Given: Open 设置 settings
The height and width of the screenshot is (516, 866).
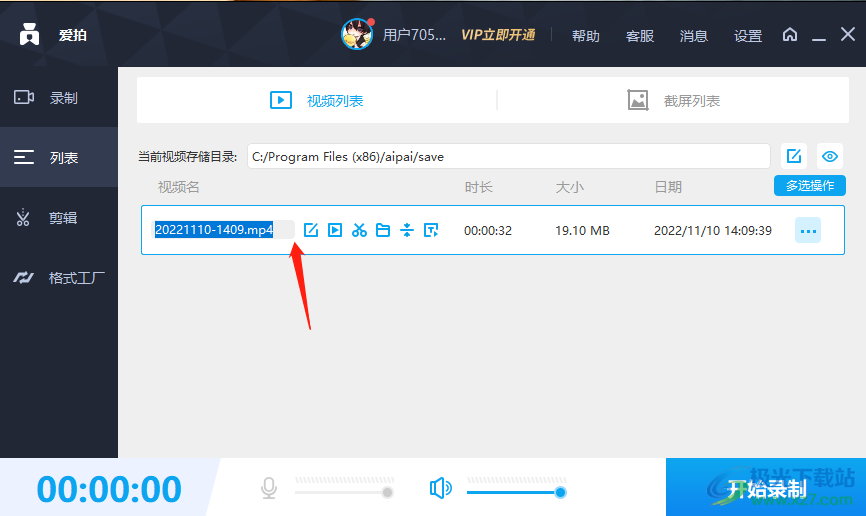Looking at the screenshot, I should click(x=748, y=36).
